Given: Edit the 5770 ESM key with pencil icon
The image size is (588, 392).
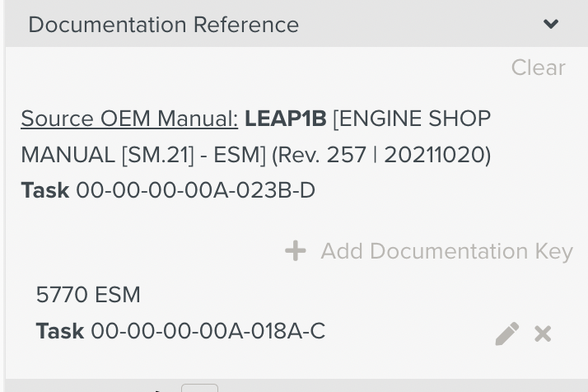Looking at the screenshot, I should tap(507, 334).
